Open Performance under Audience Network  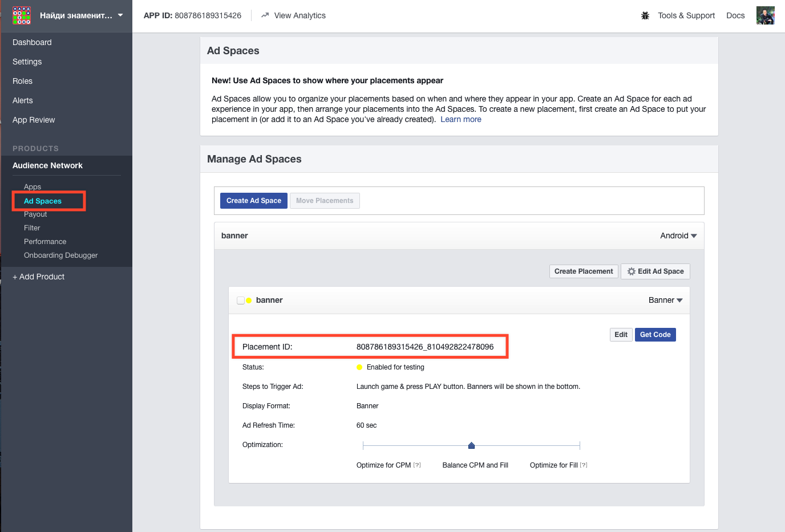[45, 241]
